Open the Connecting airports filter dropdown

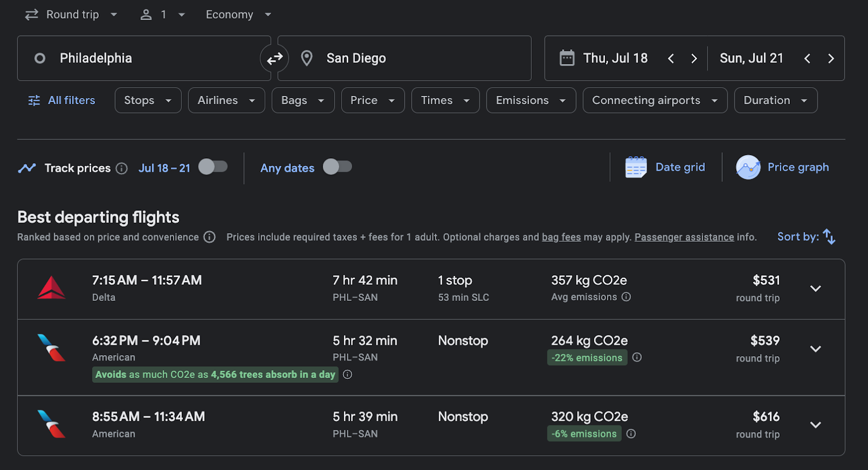(x=655, y=100)
